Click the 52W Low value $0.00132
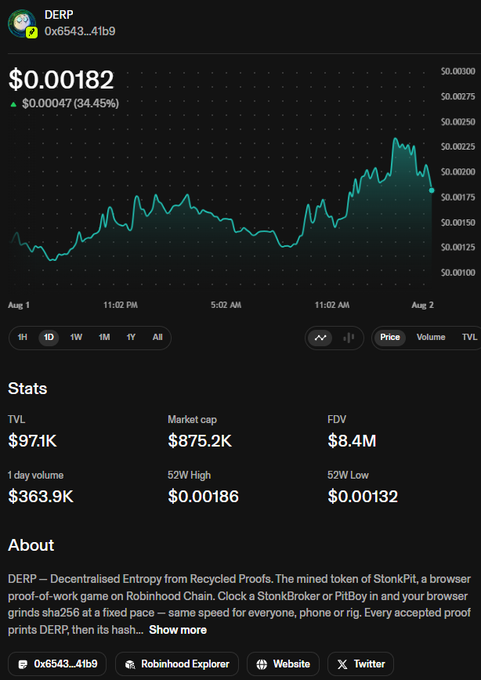Screen dimensions: 481x680 (x=363, y=497)
